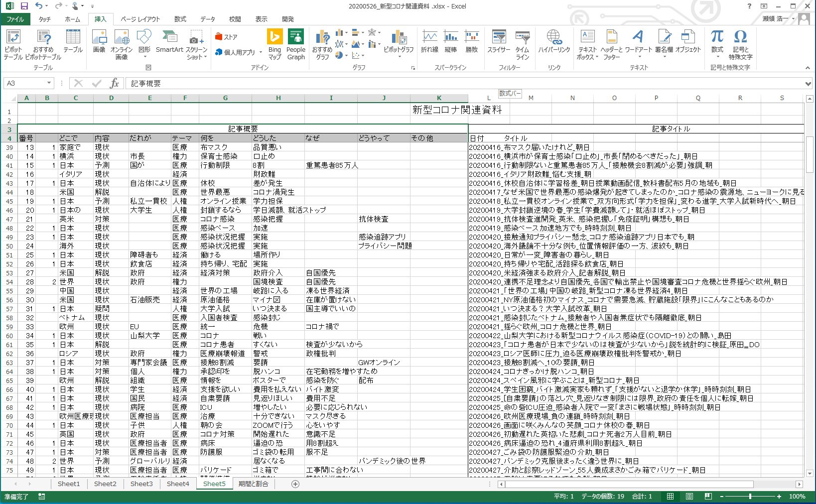Switch to the Review (校閲) tab
This screenshot has height=504, width=816.
[235, 19]
